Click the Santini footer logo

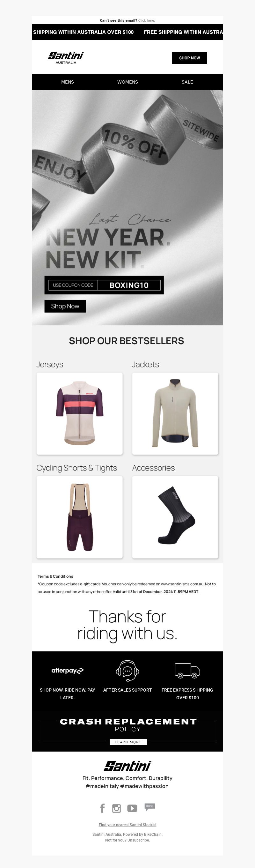tap(127, 766)
